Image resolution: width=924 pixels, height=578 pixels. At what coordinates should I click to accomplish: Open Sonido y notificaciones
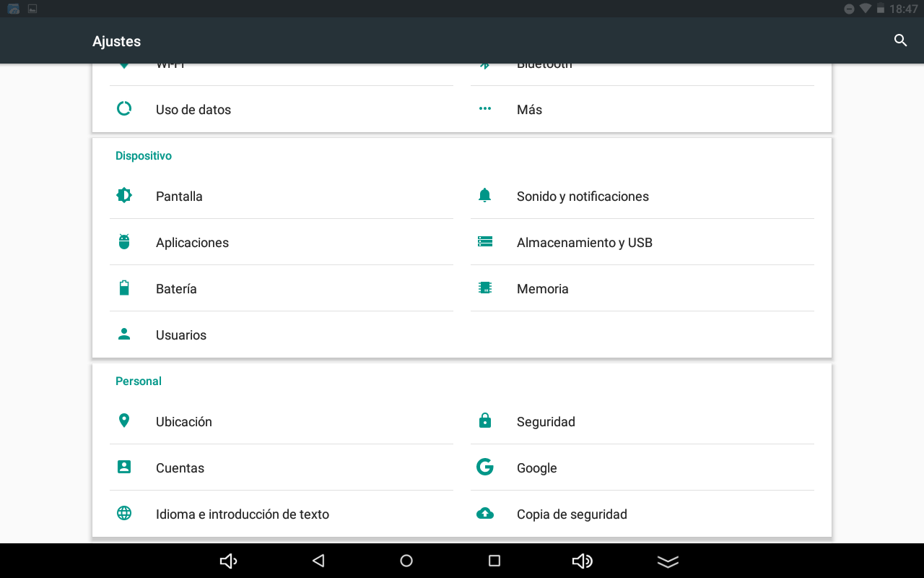coord(642,196)
